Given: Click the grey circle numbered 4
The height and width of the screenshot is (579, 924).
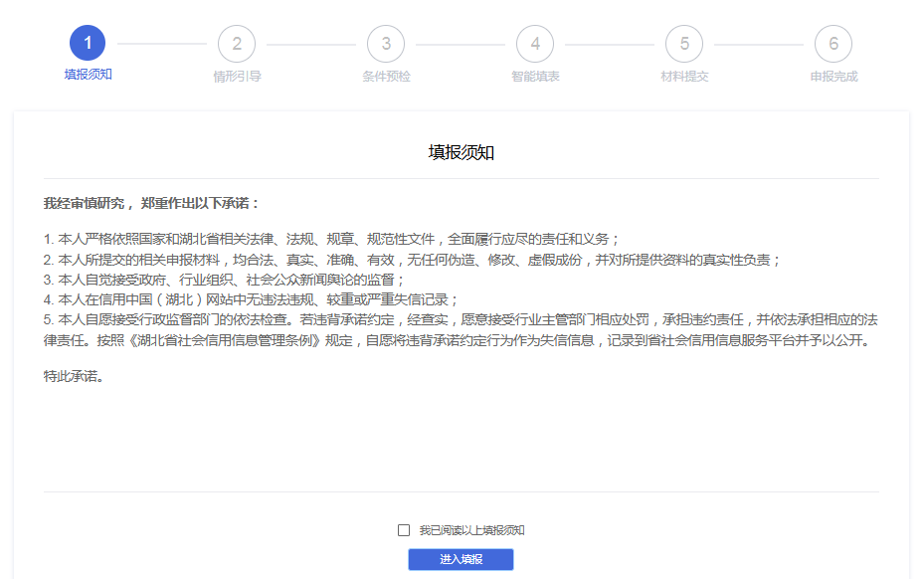Looking at the screenshot, I should [x=535, y=43].
